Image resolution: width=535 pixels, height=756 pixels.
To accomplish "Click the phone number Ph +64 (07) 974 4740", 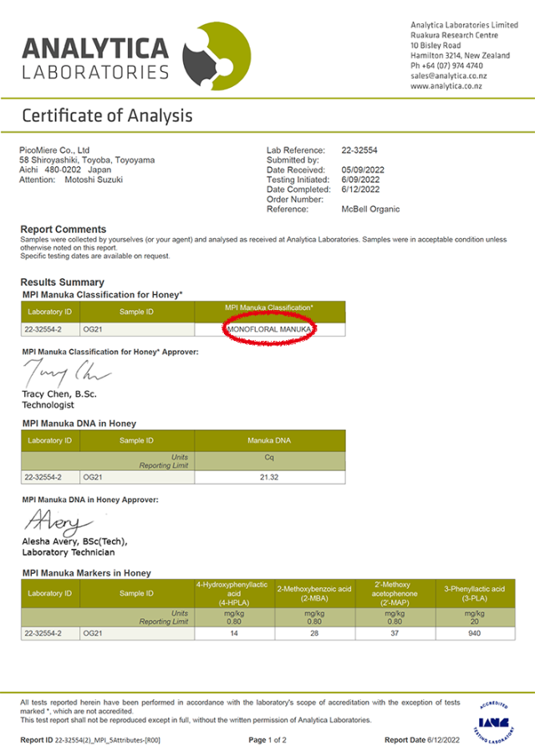I will [446, 65].
